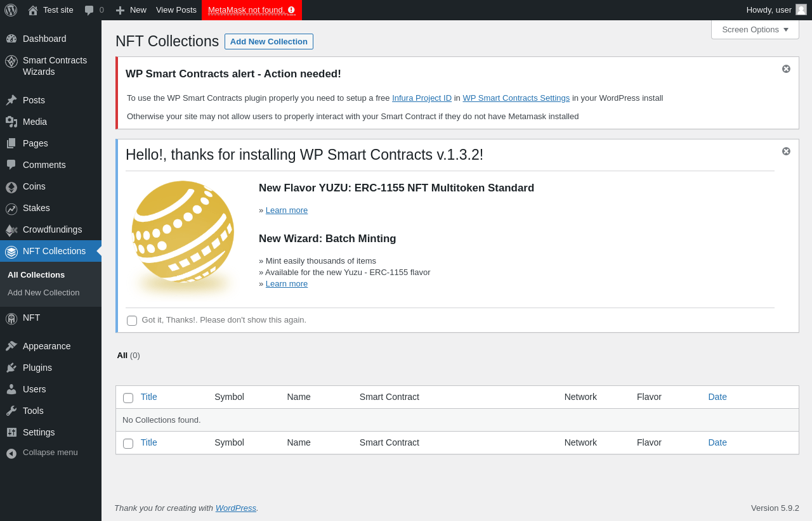Click the Flavor column header in top row

tap(649, 397)
